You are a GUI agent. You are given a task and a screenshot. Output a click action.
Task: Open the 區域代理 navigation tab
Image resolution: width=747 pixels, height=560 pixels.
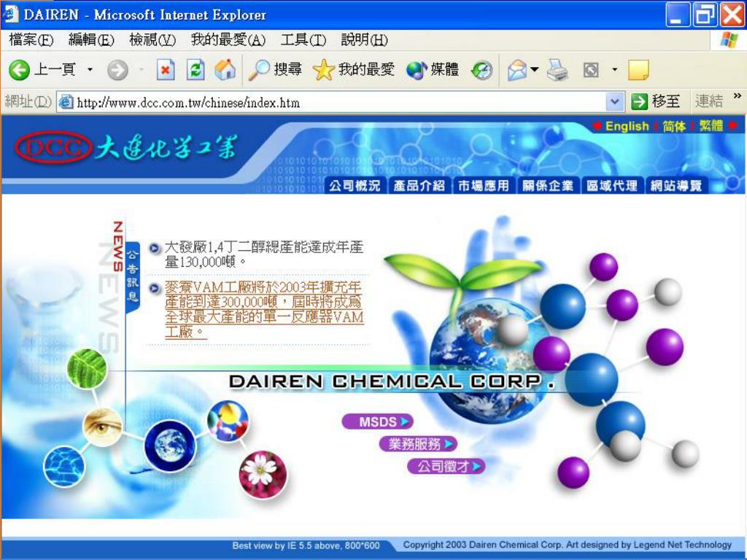click(x=612, y=186)
